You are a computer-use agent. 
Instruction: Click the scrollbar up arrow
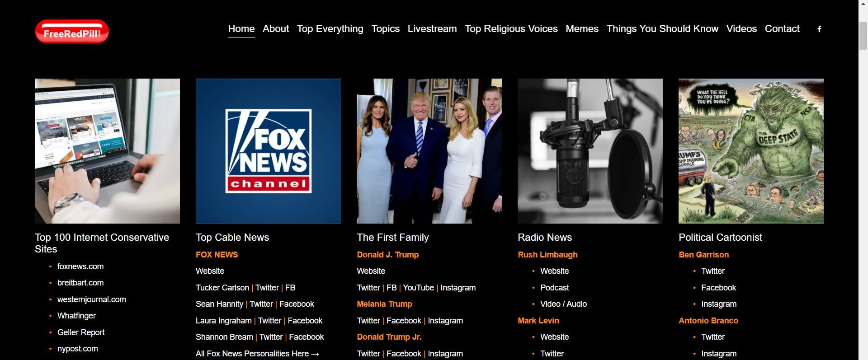pos(863,4)
